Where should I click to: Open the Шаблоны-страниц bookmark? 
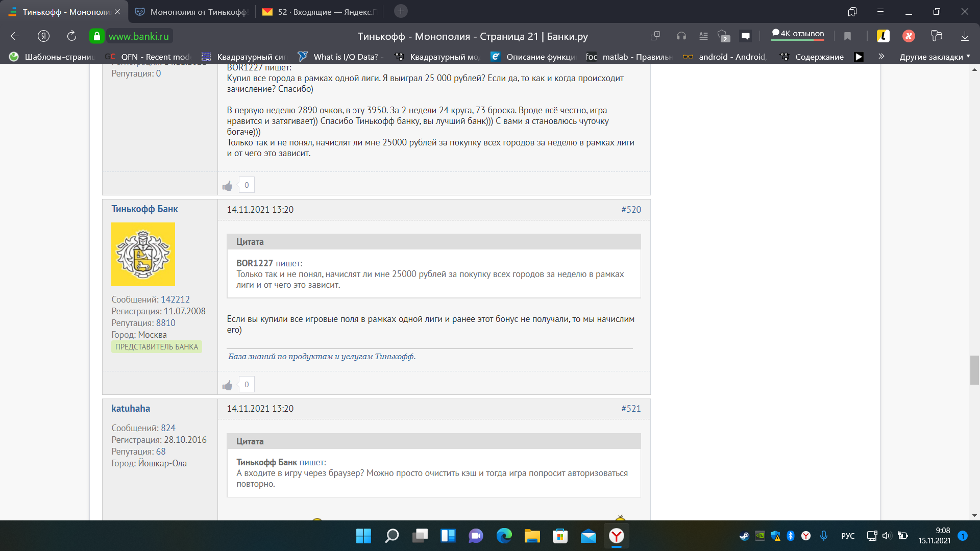pyautogui.click(x=52, y=57)
